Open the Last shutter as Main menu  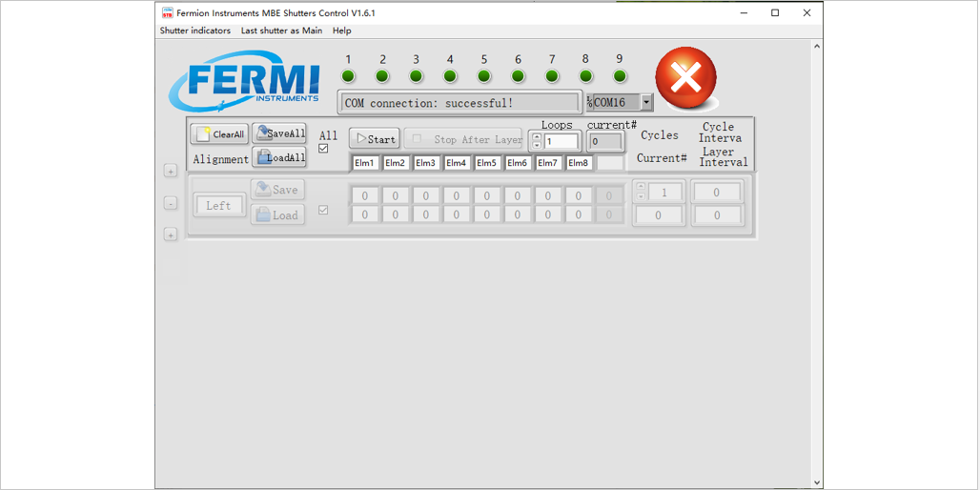point(282,31)
